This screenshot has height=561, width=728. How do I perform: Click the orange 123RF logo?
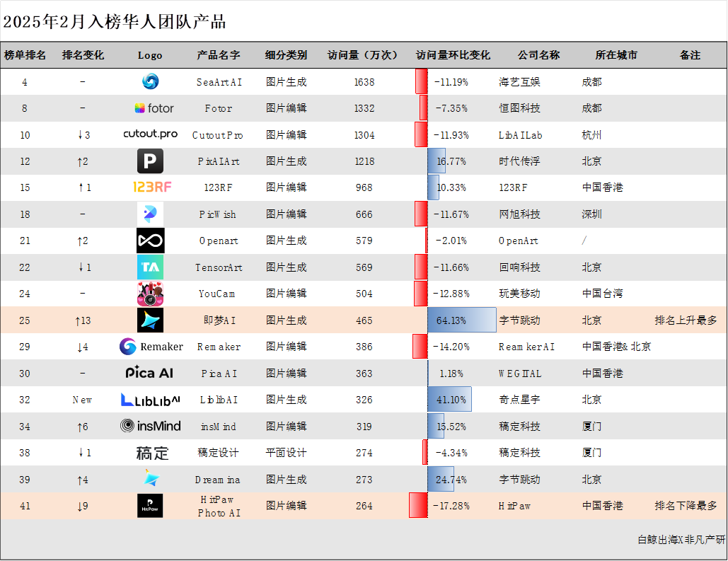pyautogui.click(x=152, y=187)
